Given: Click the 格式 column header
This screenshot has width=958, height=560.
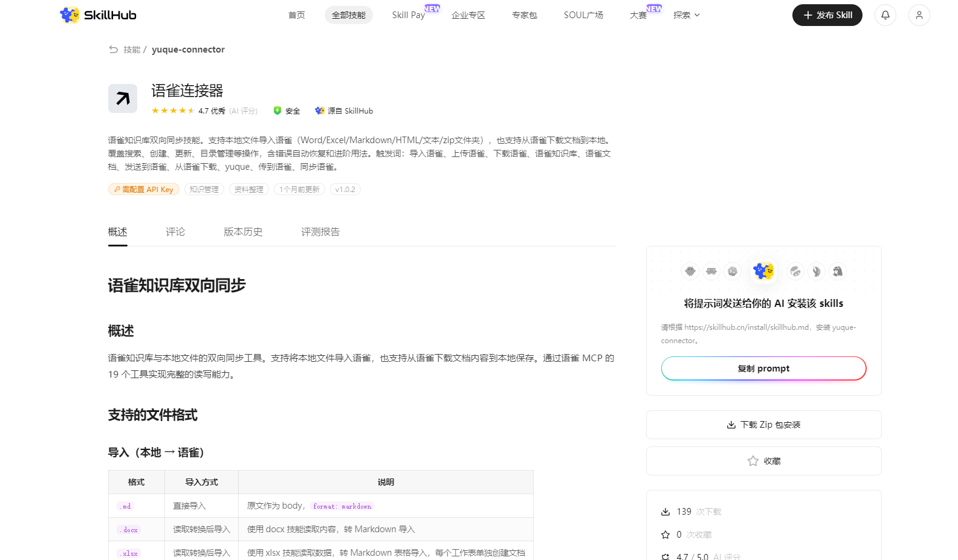Looking at the screenshot, I should pyautogui.click(x=137, y=482).
